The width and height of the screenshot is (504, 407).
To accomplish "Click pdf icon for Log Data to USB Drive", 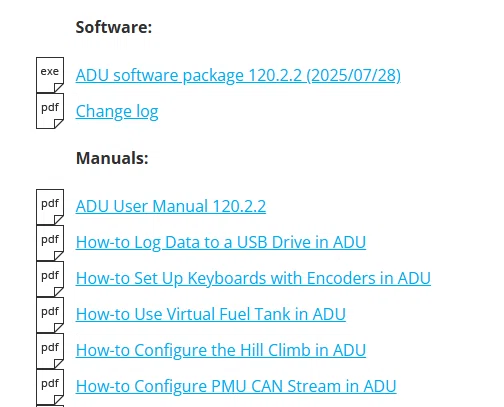I will [50, 243].
